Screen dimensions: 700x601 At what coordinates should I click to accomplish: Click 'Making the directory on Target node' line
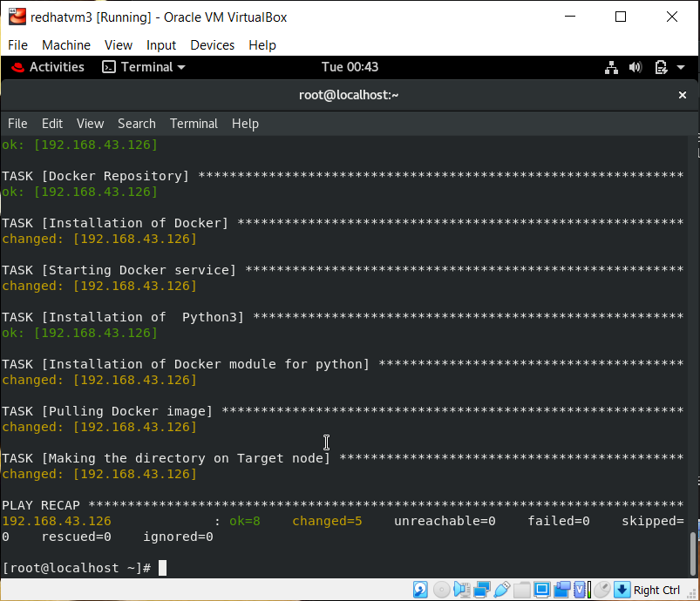[x=343, y=458]
